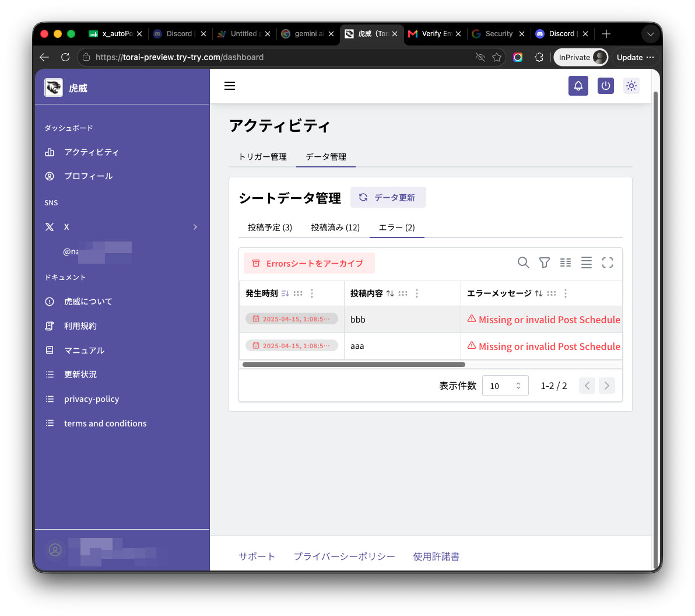The height and width of the screenshot is (616, 695).
Task: Sort by 投稿内容 column sort icon
Action: (x=389, y=293)
